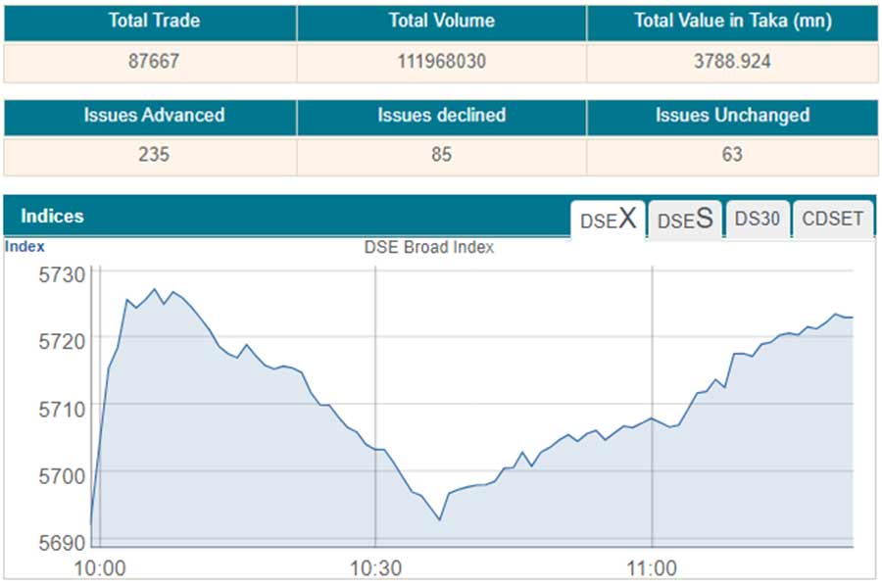This screenshot has width=882, height=588.
Task: Click the Indices panel title
Action: click(x=53, y=217)
